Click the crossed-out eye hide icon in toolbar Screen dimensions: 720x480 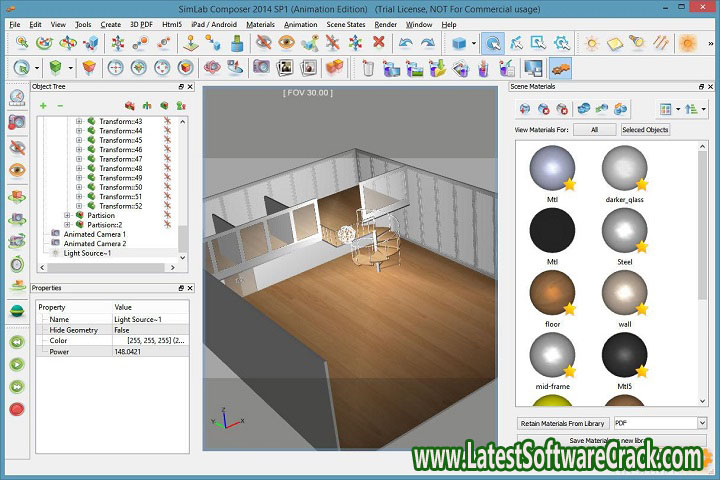[264, 42]
